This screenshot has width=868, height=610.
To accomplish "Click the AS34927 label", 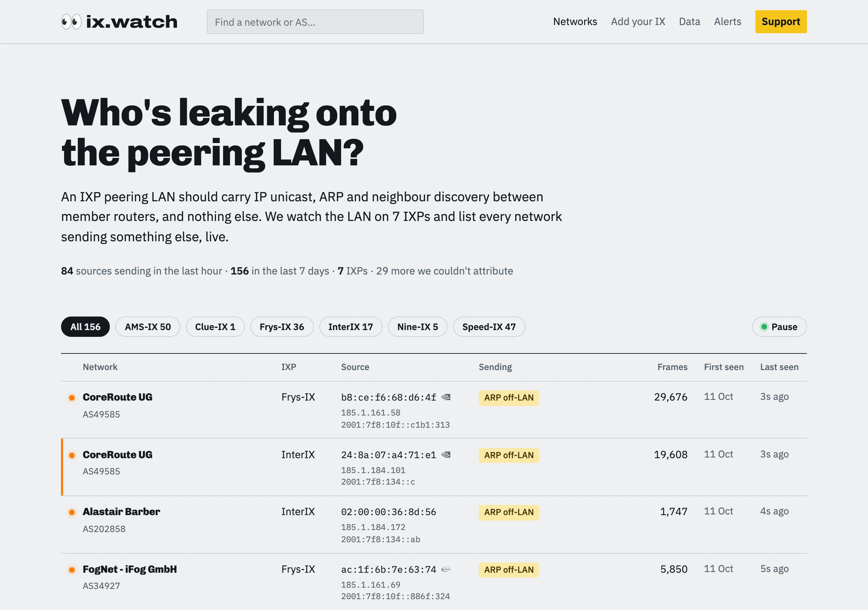I will tap(101, 586).
